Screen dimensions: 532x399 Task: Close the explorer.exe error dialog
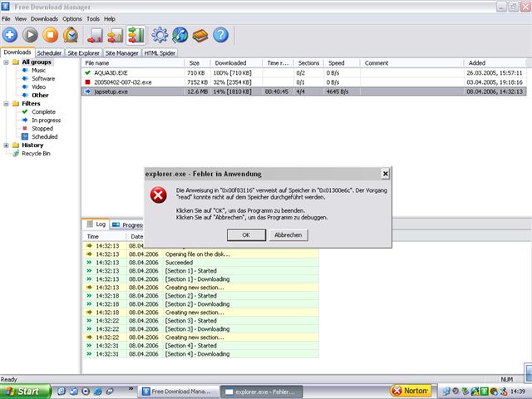pyautogui.click(x=386, y=174)
